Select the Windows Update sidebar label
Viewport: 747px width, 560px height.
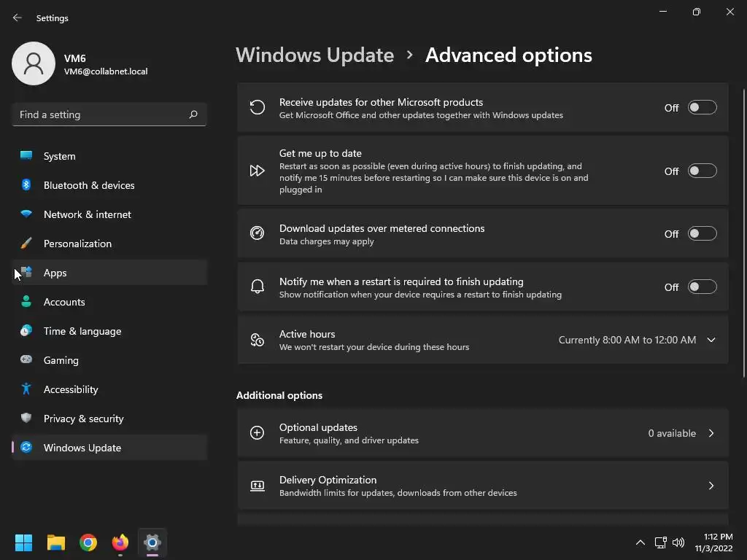[x=82, y=448]
